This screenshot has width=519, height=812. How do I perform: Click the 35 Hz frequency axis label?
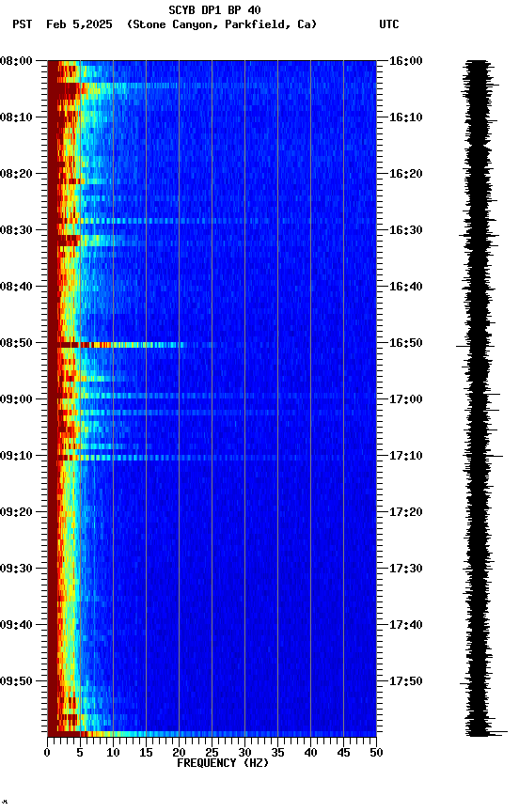click(277, 753)
